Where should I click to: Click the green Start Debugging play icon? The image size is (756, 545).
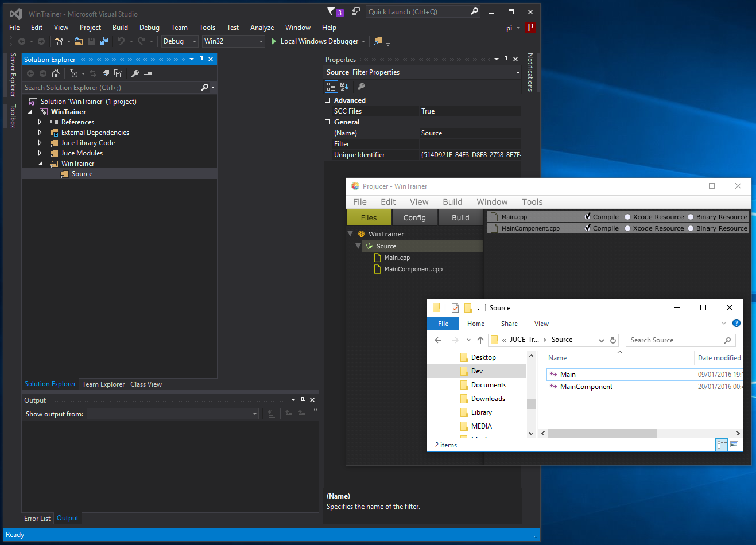(x=274, y=41)
